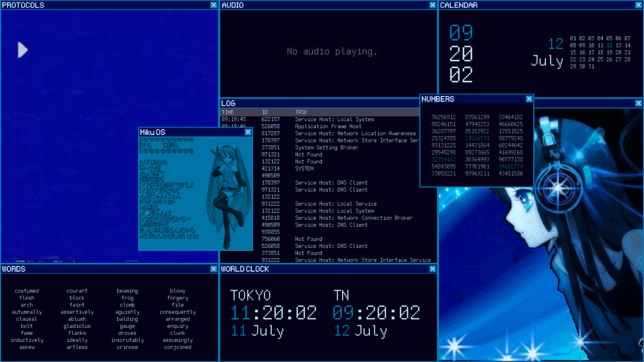Click the TN label in WORLD CLOCK

click(x=341, y=296)
